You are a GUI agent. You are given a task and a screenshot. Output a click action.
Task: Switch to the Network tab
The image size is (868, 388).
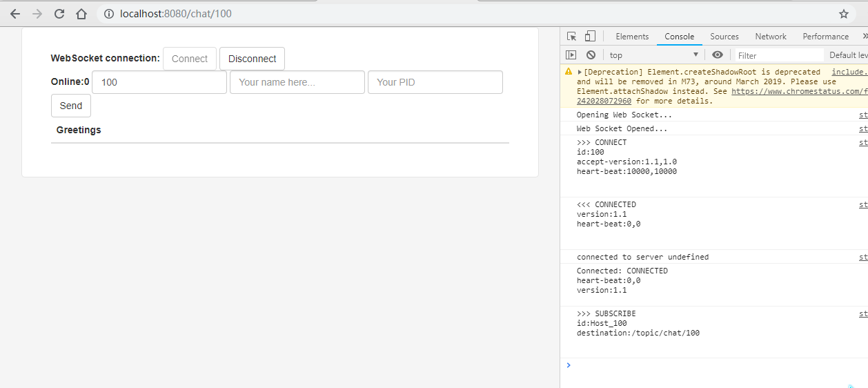click(771, 37)
